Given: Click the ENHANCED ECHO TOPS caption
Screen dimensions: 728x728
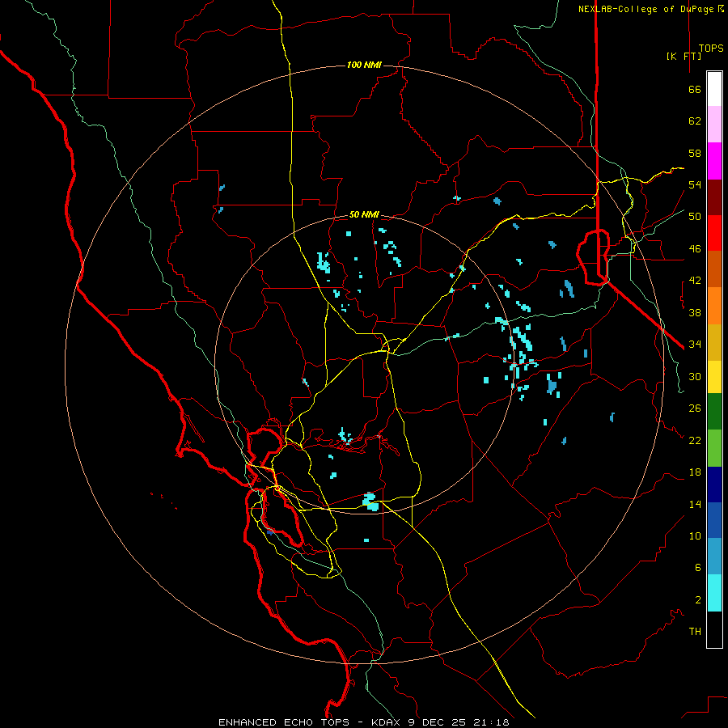Looking at the screenshot, I should point(284,722).
